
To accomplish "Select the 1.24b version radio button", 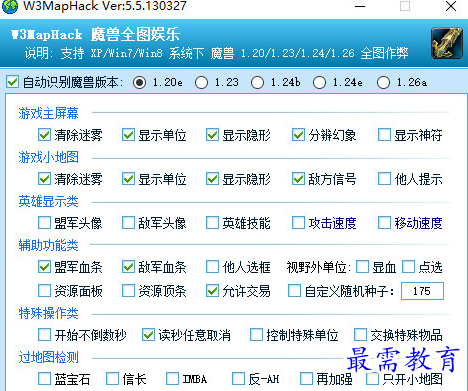I will point(257,82).
